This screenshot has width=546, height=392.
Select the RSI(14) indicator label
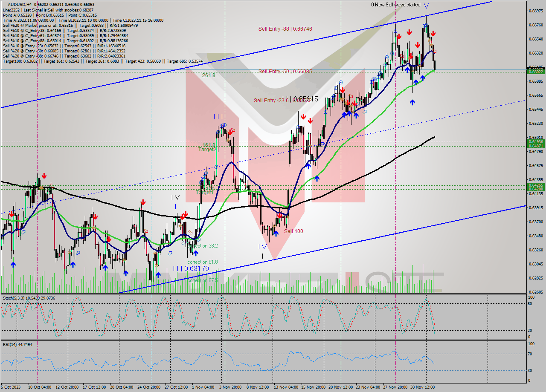point(10,344)
